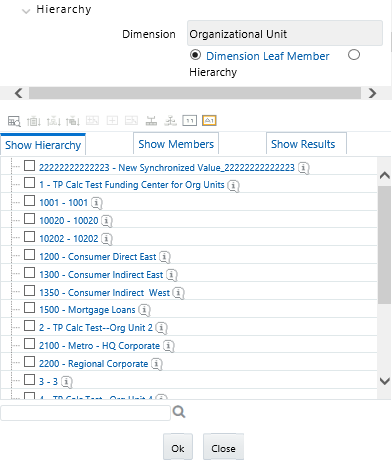Click the horizontal scrollbar right arrow
The image size is (392, 469).
pos(372,93)
